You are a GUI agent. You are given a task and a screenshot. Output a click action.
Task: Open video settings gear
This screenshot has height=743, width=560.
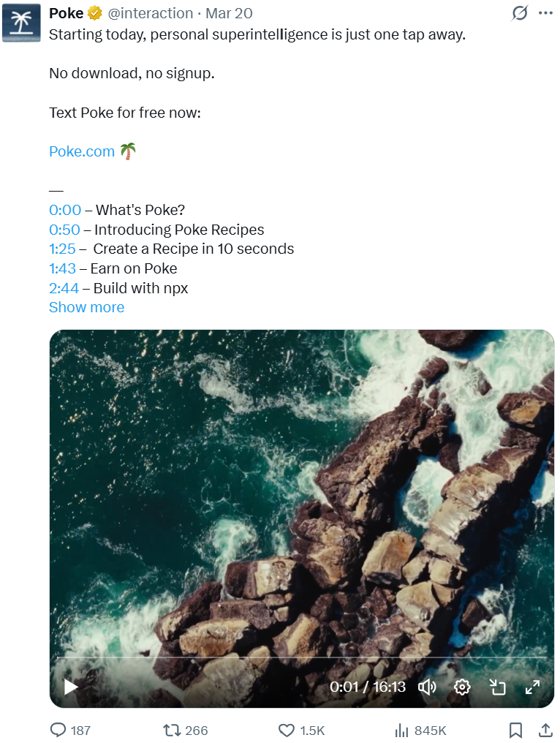pos(462,687)
